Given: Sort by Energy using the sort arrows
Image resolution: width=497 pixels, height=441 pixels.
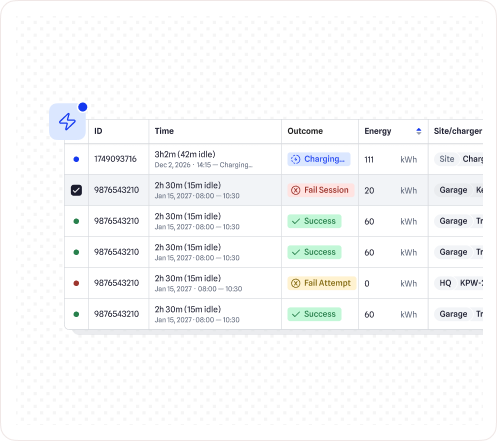Looking at the screenshot, I should pos(419,131).
